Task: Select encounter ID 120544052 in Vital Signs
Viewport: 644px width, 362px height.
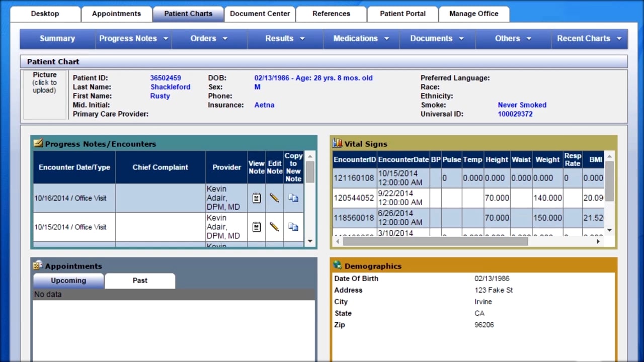Action: (x=354, y=198)
